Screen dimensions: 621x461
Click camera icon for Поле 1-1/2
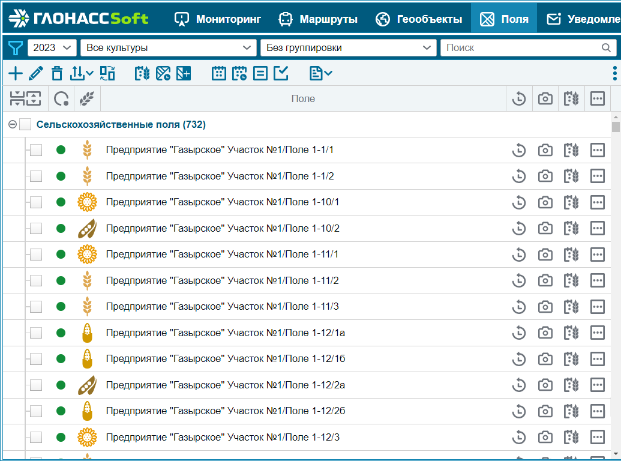click(545, 176)
